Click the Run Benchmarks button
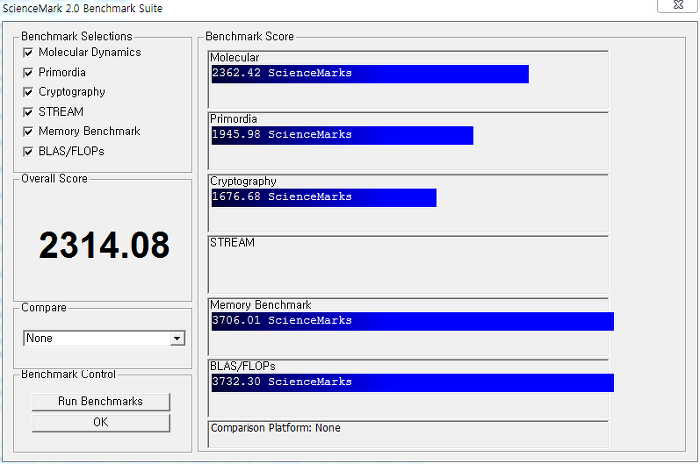 101,401
